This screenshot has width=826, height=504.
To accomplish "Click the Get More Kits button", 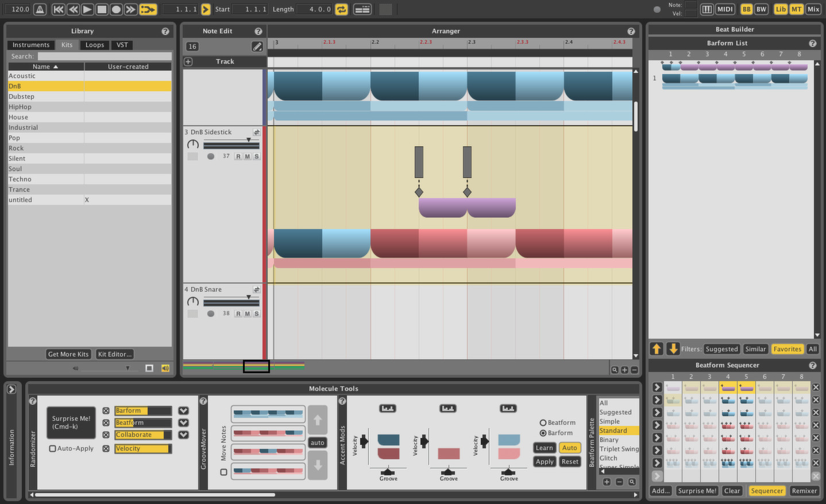I will click(x=68, y=354).
